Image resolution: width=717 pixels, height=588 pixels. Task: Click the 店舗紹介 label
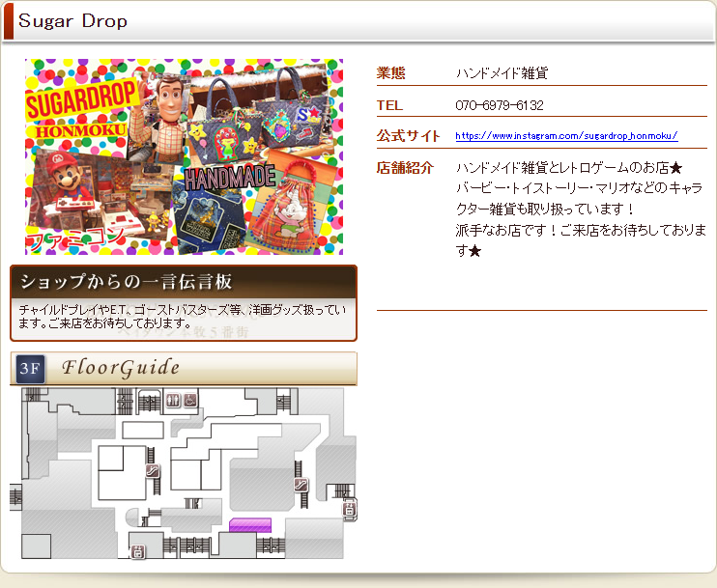pos(404,168)
